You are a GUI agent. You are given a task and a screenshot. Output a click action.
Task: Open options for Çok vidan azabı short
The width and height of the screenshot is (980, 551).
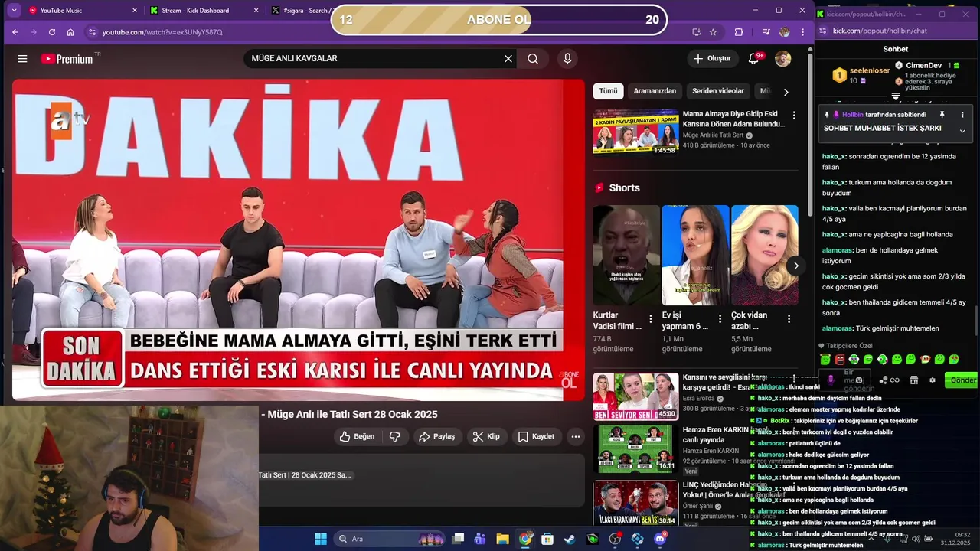point(789,319)
